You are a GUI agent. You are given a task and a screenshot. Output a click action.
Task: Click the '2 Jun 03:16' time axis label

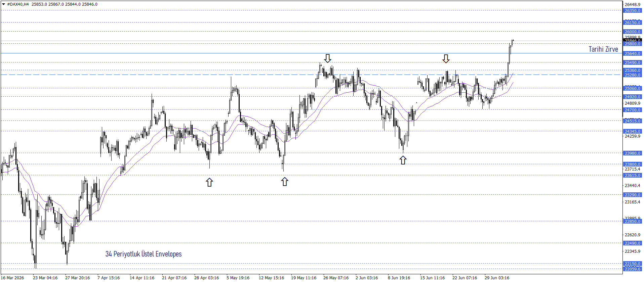click(x=367, y=278)
